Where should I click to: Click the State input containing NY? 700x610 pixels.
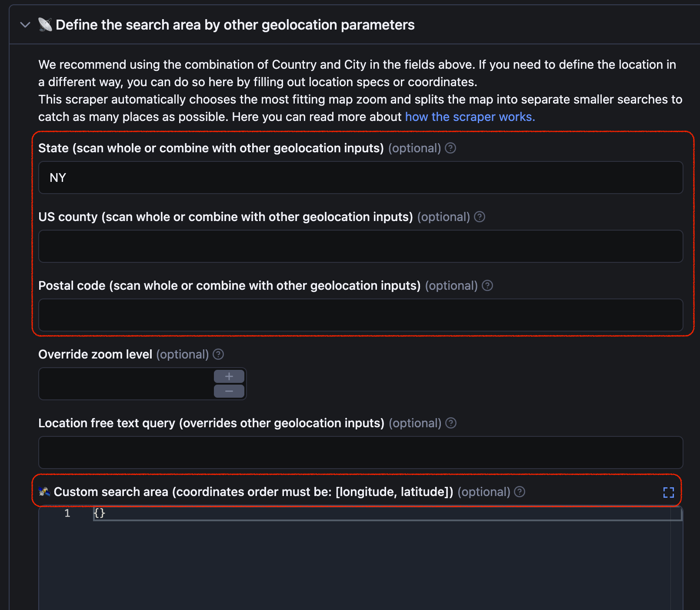pyautogui.click(x=360, y=178)
